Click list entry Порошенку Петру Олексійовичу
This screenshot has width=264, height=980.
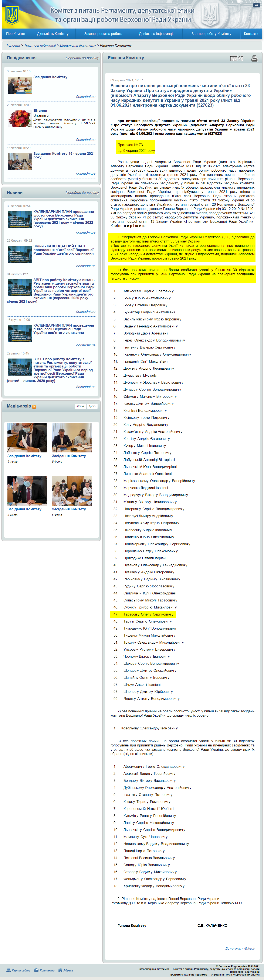click(150, 551)
